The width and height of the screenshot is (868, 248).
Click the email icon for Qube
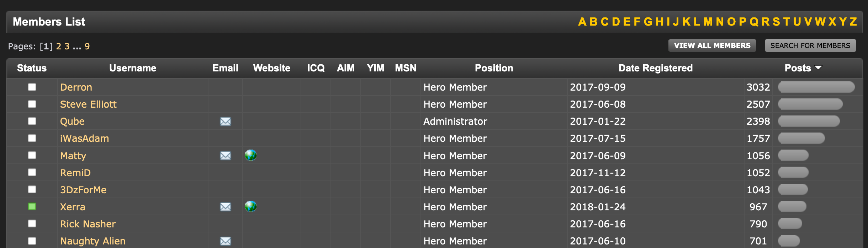[225, 122]
